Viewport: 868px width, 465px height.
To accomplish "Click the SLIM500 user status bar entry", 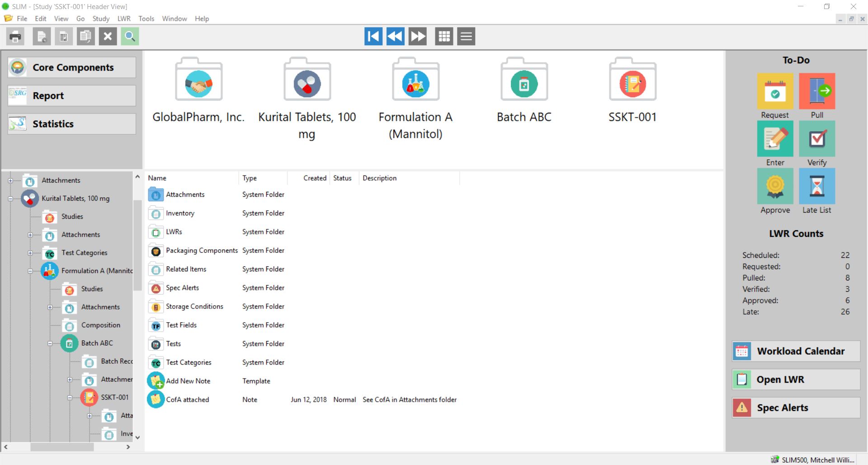I will click(x=813, y=460).
